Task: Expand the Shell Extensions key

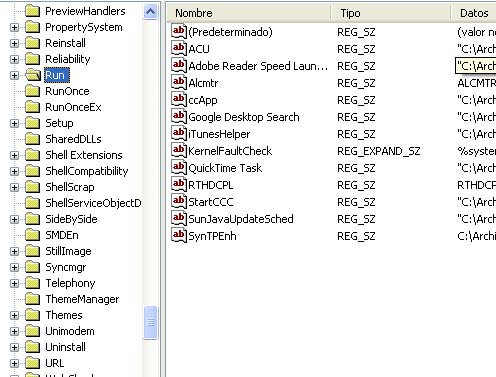Action: click(14, 155)
